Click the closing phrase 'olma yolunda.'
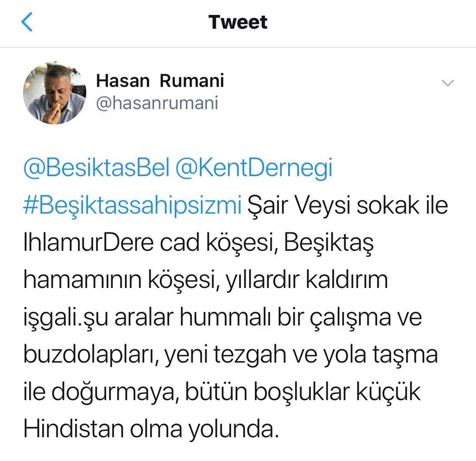476x461 pixels. point(204,429)
